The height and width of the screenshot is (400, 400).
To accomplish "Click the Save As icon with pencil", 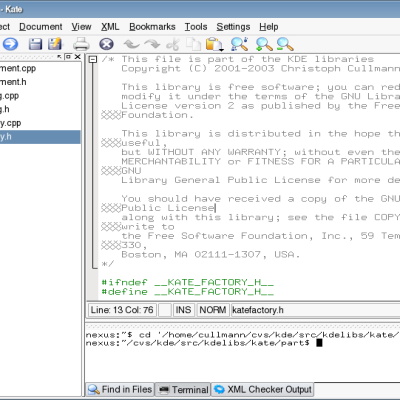I will click(55, 44).
